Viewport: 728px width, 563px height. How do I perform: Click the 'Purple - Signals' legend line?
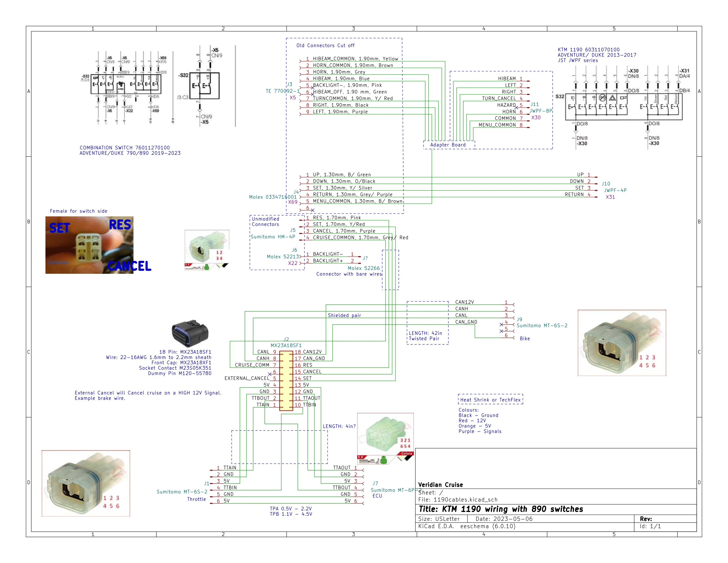[x=480, y=431]
